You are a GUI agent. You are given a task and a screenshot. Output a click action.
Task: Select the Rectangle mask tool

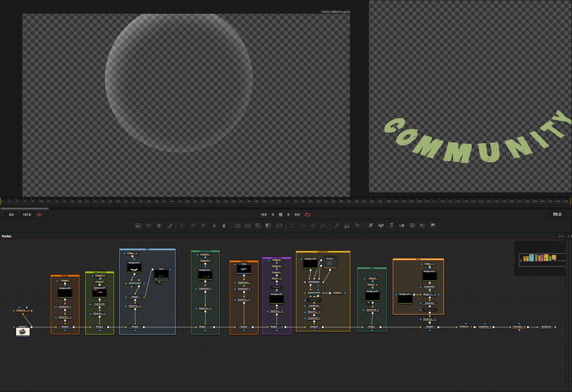point(292,226)
